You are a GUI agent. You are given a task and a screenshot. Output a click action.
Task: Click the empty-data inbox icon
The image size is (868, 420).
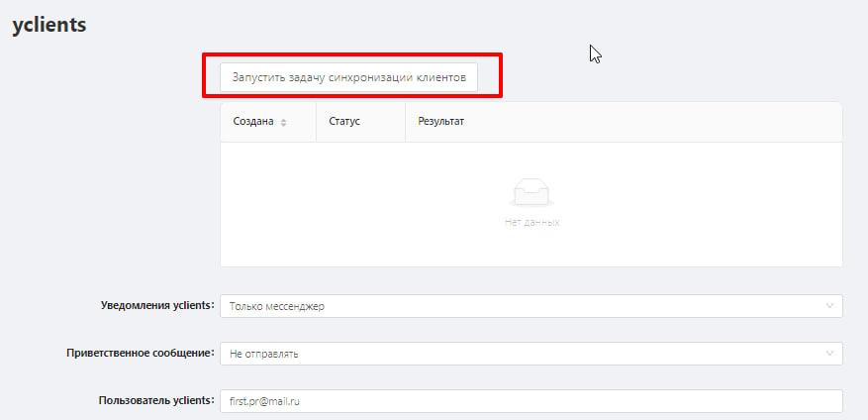click(x=531, y=193)
